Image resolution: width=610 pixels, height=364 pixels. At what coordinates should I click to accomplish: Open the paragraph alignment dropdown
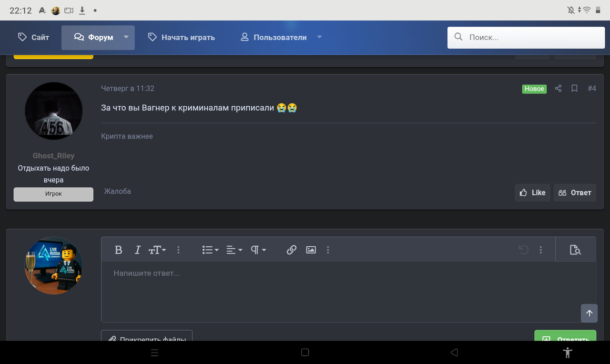coord(234,249)
